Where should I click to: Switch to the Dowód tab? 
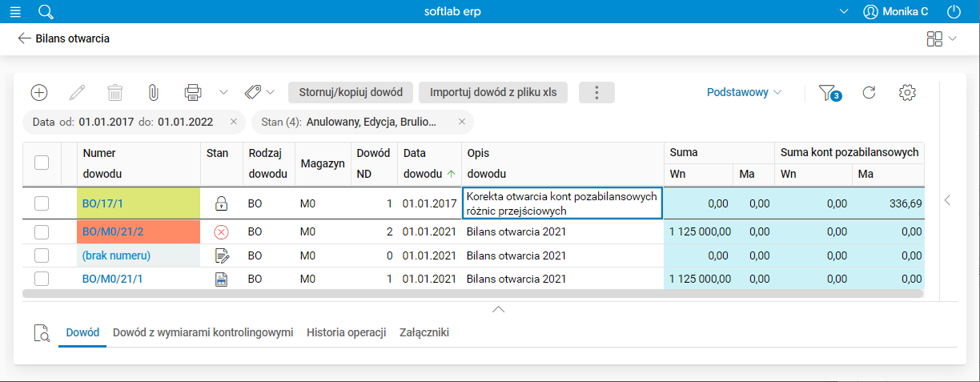coord(82,332)
